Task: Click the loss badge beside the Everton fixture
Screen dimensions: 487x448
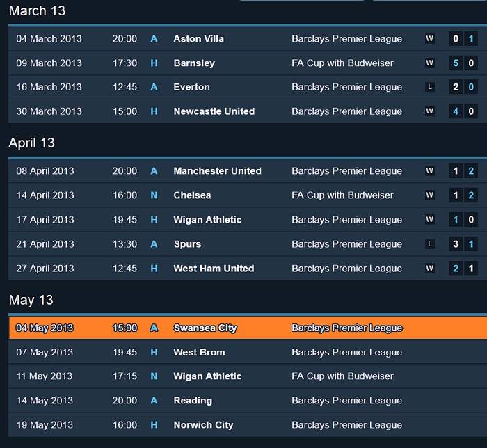Action: (429, 88)
